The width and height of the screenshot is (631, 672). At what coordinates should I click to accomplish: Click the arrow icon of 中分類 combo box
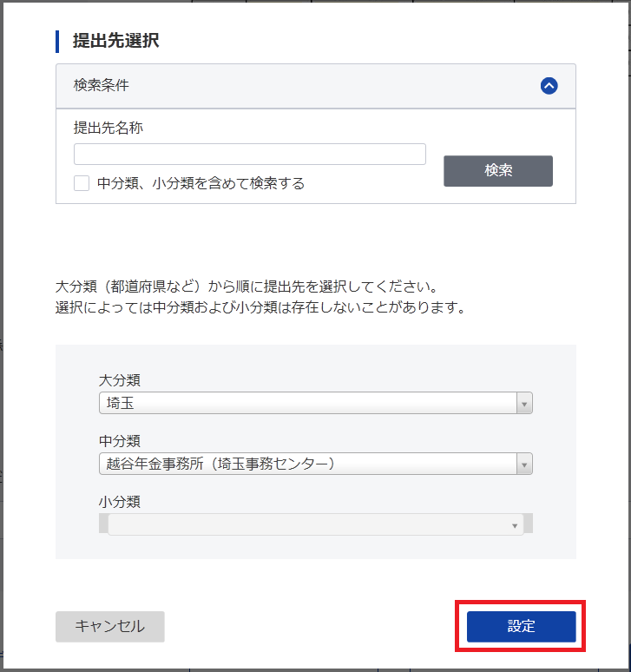[x=524, y=464]
